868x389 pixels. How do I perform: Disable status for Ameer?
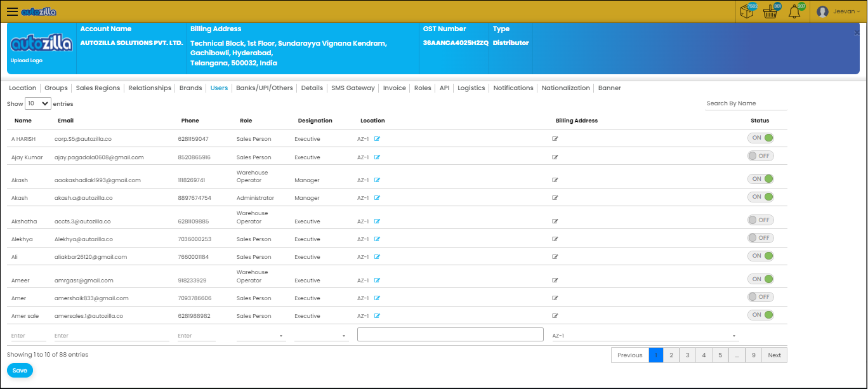tap(761, 279)
